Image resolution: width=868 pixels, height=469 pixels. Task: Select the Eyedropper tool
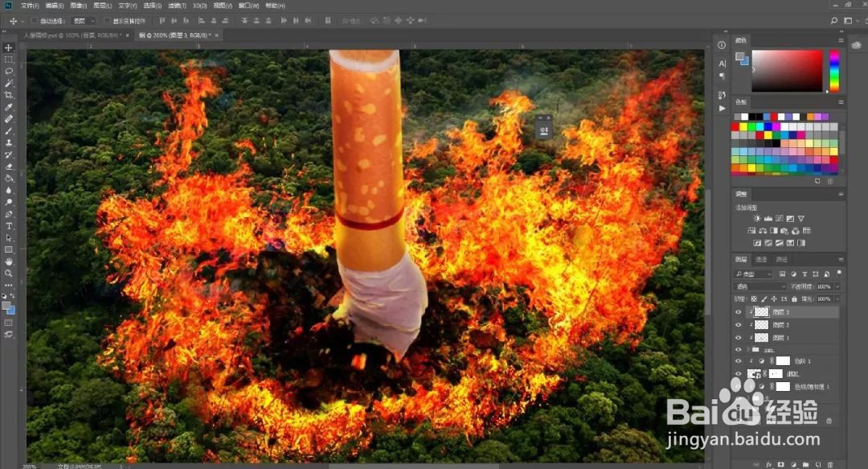(8, 107)
